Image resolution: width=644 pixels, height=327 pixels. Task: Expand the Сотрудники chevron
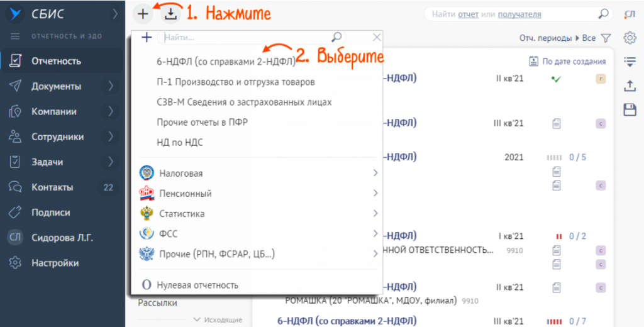click(x=111, y=137)
